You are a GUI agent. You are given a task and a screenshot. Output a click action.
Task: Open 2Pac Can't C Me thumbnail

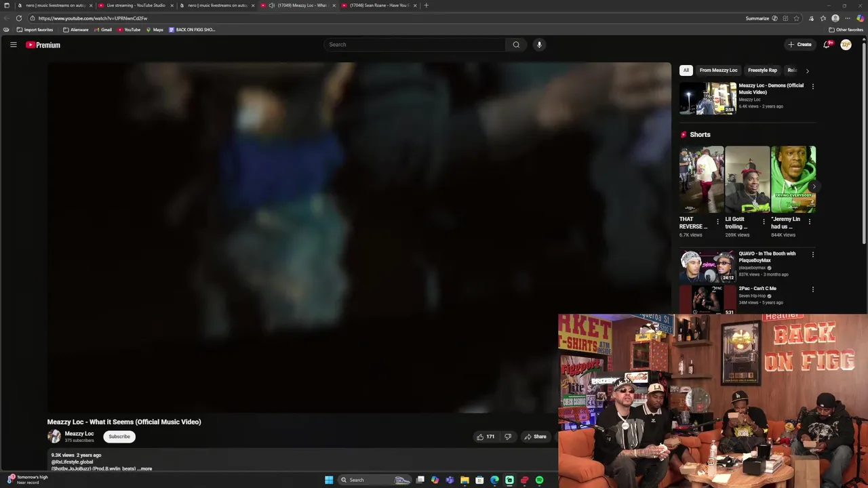pos(707,300)
